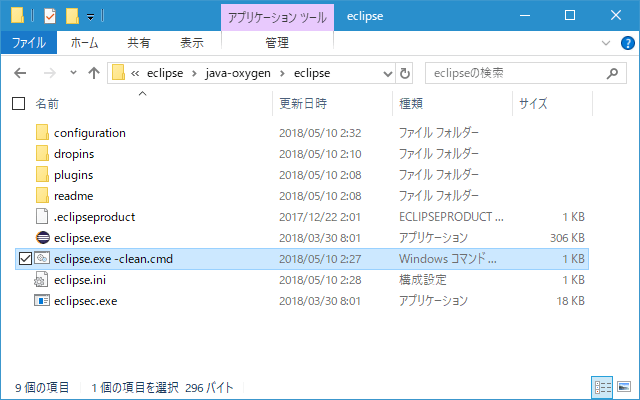The image size is (640, 400).
Task: Go back with the left arrow
Action: [x=20, y=73]
